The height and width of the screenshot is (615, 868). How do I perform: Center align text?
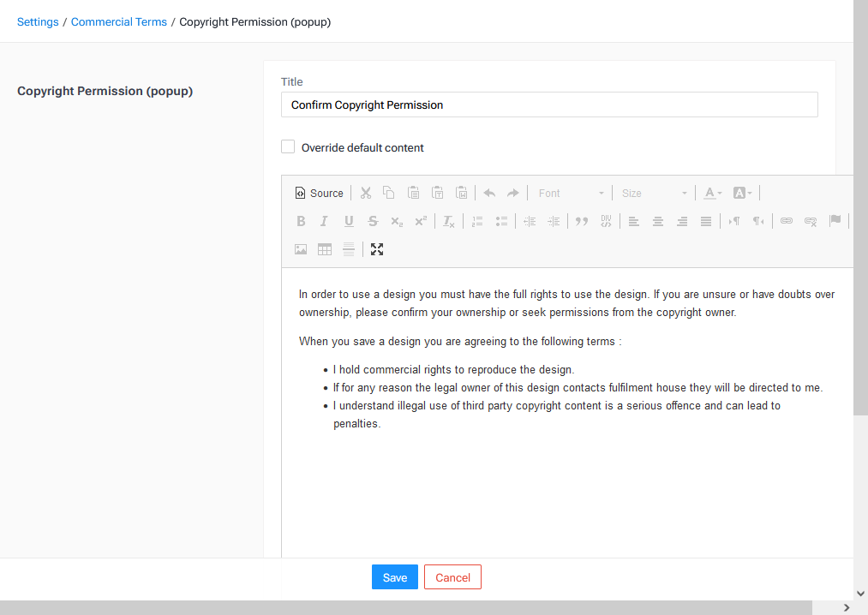click(x=658, y=222)
